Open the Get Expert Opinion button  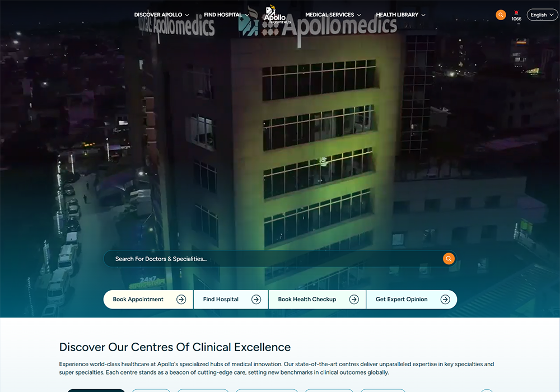point(412,299)
